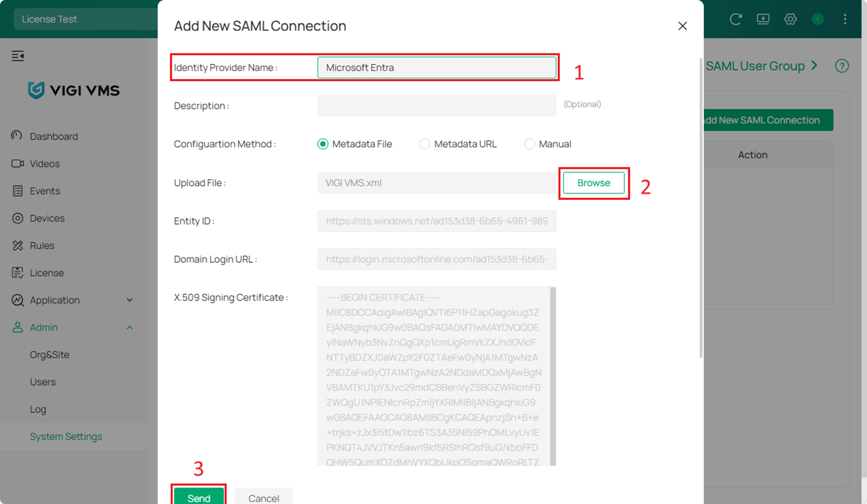Select System Settings in the sidebar
This screenshot has width=867, height=504.
tap(66, 436)
